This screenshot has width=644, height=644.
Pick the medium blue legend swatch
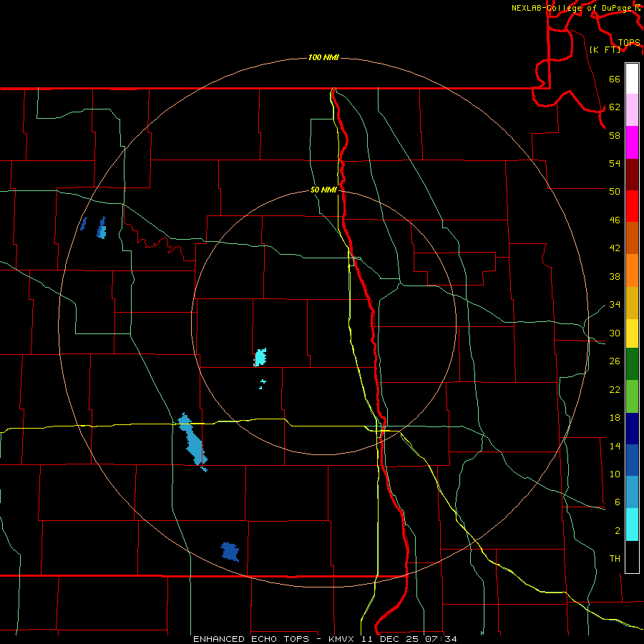tap(632, 460)
